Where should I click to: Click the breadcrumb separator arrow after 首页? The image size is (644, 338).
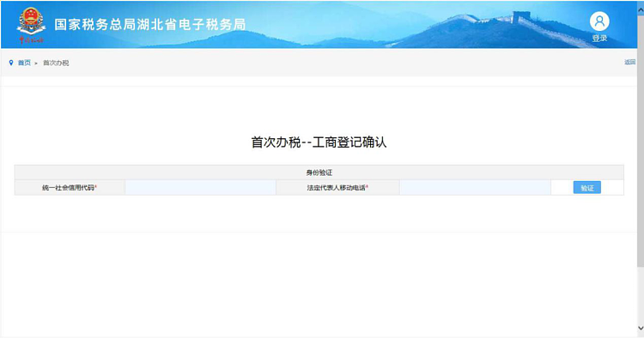coord(36,63)
